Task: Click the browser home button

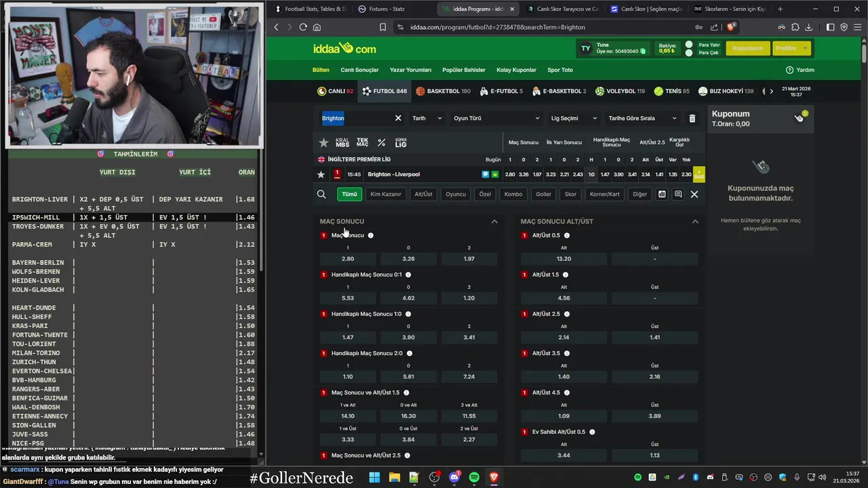Action: pyautogui.click(x=317, y=27)
